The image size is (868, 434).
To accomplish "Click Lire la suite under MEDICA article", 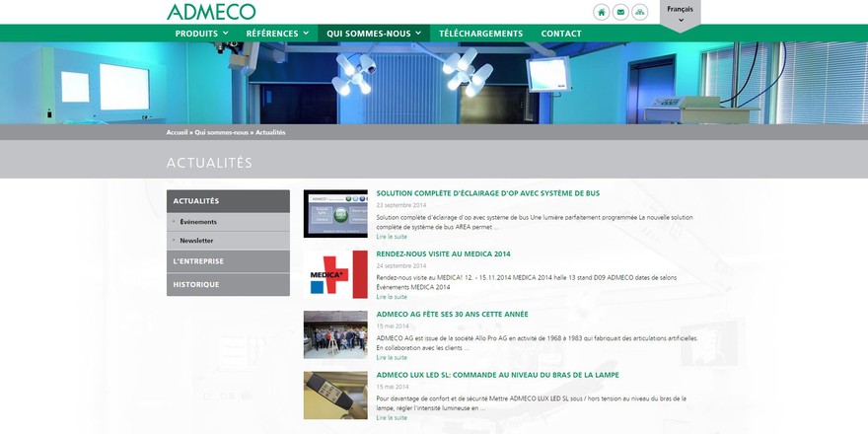I will (x=392, y=297).
